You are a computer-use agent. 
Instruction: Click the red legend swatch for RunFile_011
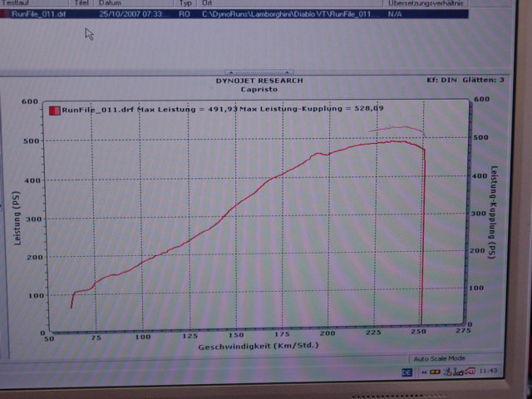[x=55, y=110]
